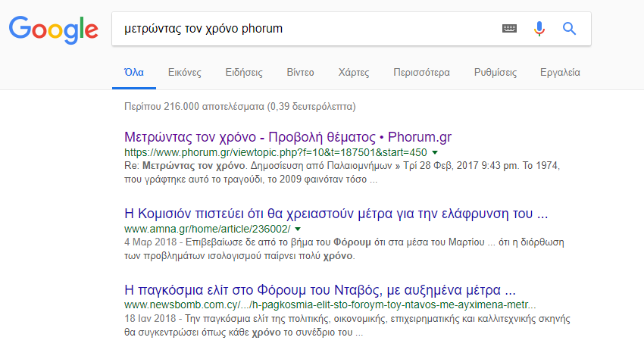Click the green phorum.gr viewtopic URL

276,153
